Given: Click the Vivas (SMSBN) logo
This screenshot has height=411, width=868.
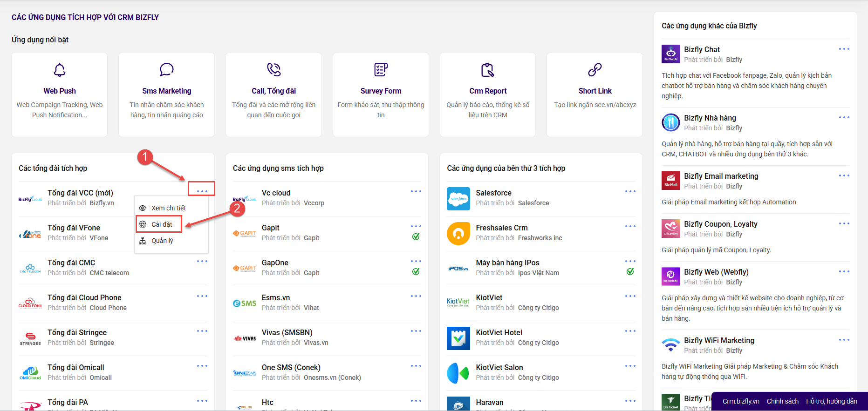Looking at the screenshot, I should (x=245, y=338).
